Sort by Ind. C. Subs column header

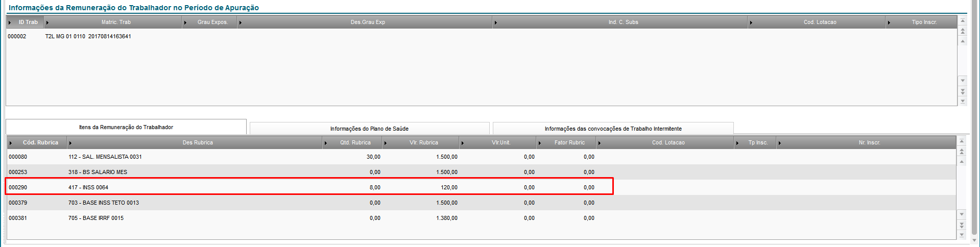[620, 22]
